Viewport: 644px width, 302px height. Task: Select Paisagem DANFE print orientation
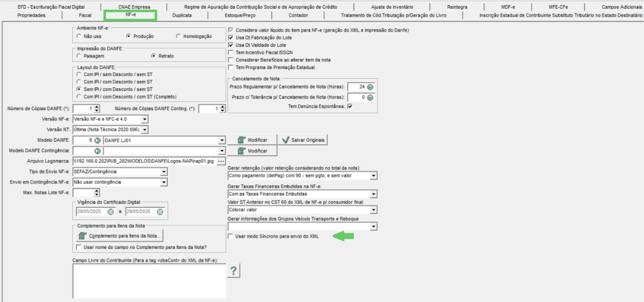[x=79, y=56]
